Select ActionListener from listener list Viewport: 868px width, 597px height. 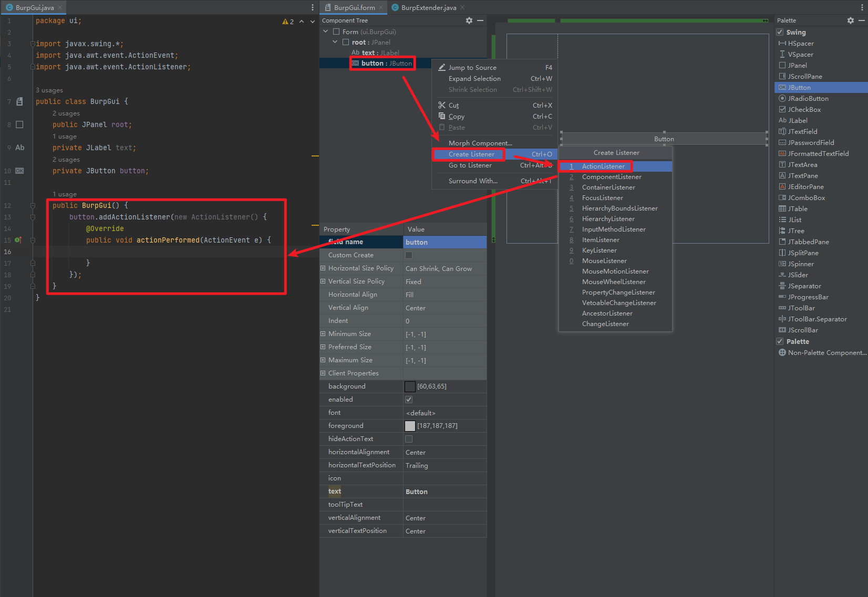click(x=615, y=166)
